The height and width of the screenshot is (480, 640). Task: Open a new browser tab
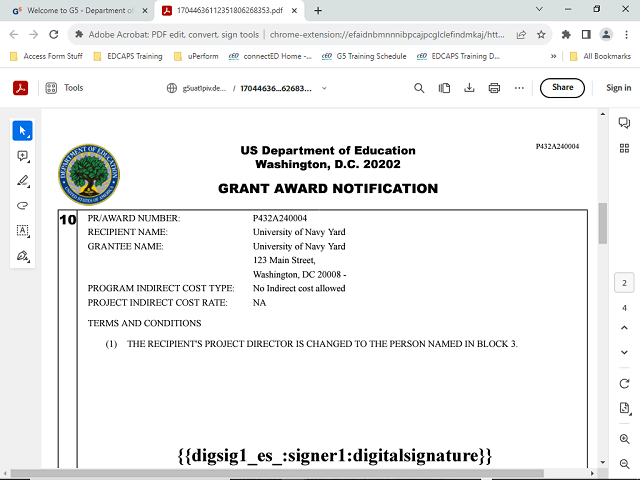click(318, 11)
